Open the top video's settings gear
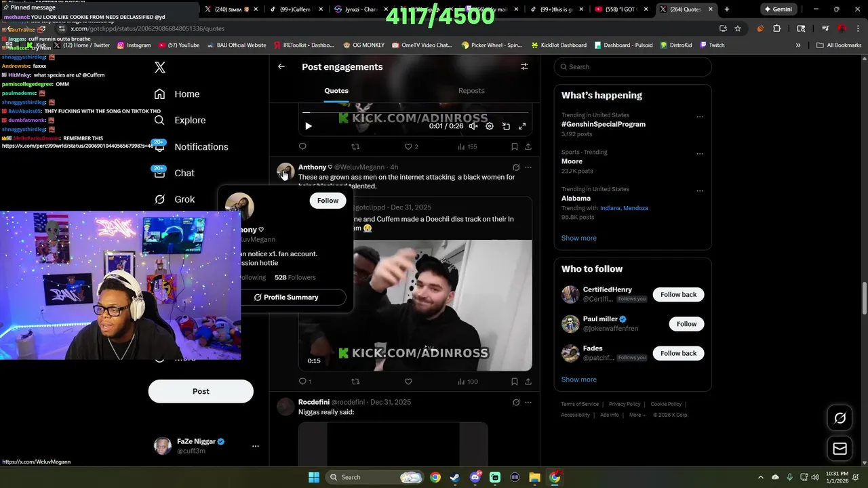The width and height of the screenshot is (868, 488). 490,126
